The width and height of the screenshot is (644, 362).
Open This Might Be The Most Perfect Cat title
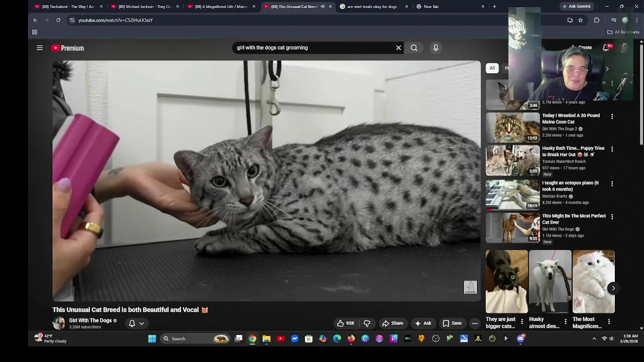(x=574, y=219)
